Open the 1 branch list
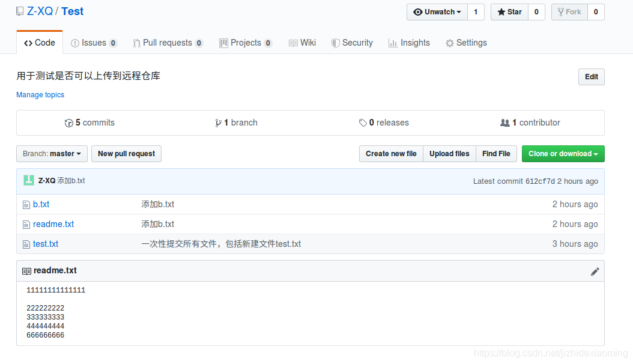The height and width of the screenshot is (364, 633). click(x=236, y=123)
